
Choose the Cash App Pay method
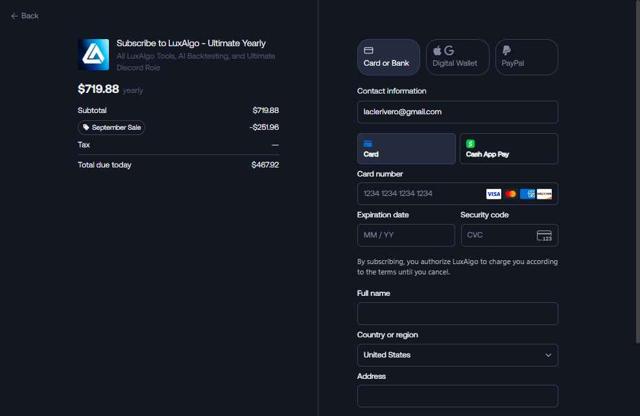(x=509, y=149)
